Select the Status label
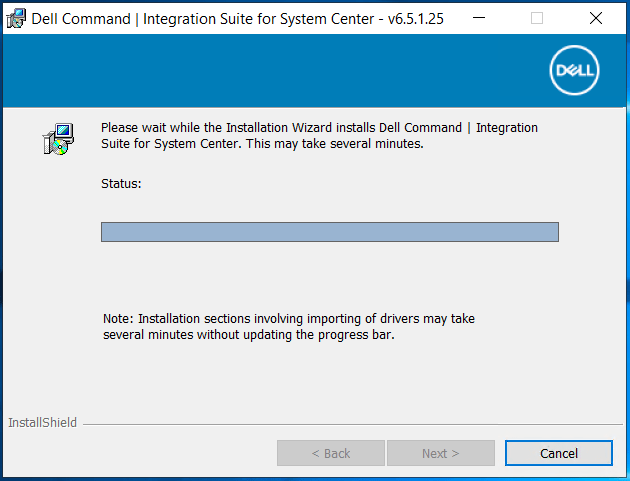This screenshot has width=630, height=481. (121, 184)
